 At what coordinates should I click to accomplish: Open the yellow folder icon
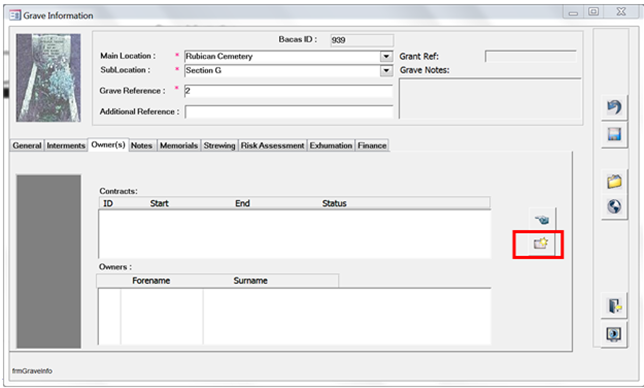pos(614,181)
